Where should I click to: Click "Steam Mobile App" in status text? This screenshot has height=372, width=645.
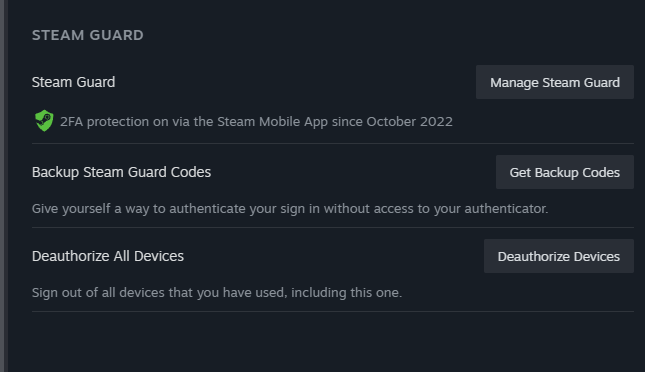(272, 122)
